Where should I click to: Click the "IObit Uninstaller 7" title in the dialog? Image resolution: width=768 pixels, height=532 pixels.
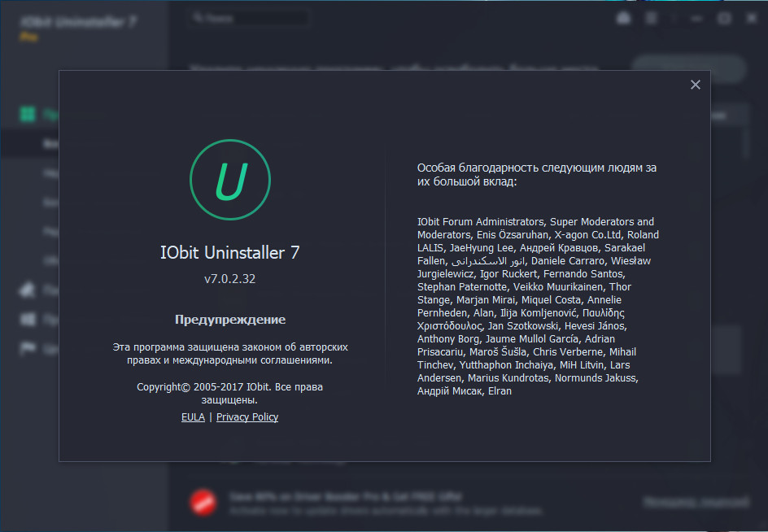pos(229,253)
